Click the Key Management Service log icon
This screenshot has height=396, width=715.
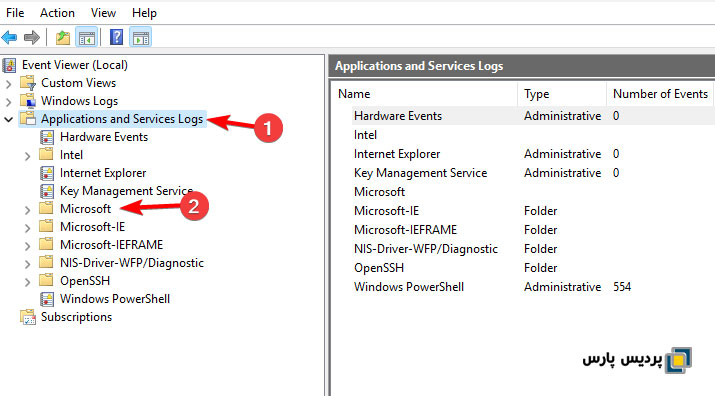[47, 191]
